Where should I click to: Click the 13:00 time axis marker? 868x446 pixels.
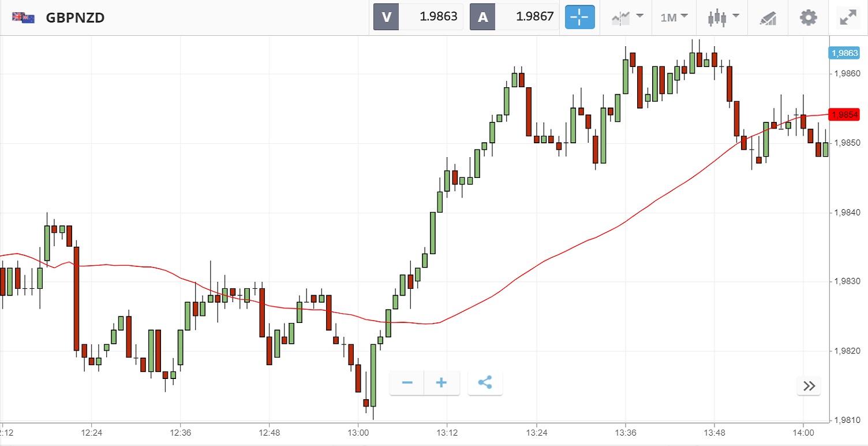tap(358, 432)
